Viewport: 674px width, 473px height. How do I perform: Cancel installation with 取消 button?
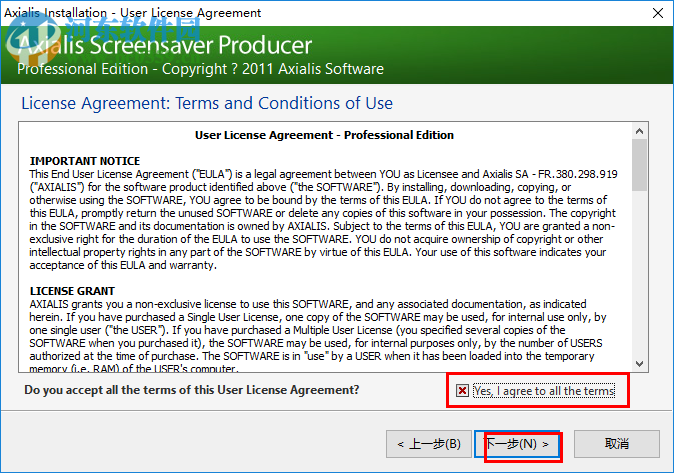click(x=617, y=444)
